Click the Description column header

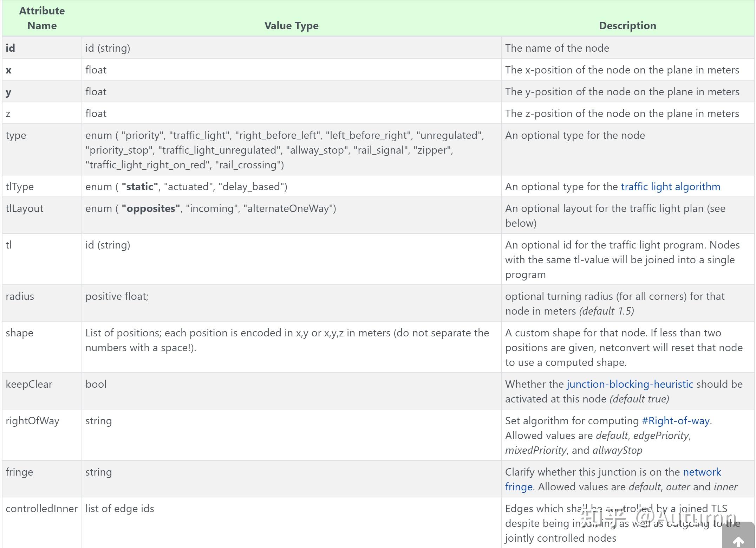pyautogui.click(x=627, y=26)
